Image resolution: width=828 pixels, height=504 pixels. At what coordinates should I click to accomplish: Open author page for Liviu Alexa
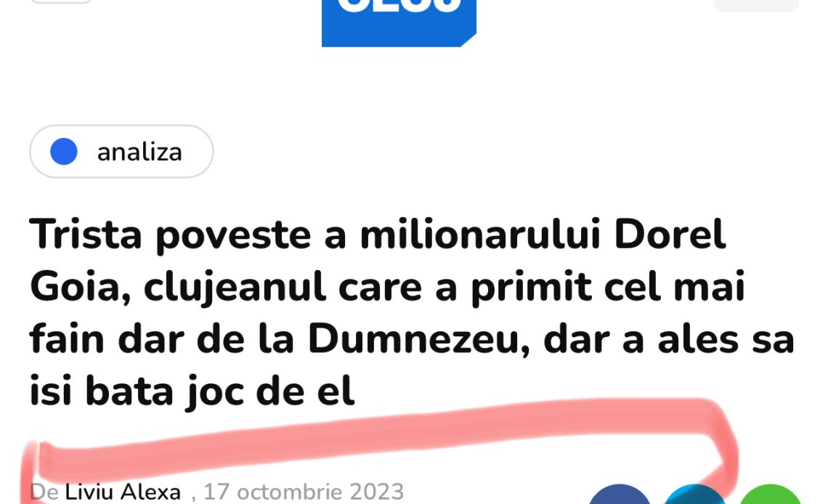click(x=123, y=492)
